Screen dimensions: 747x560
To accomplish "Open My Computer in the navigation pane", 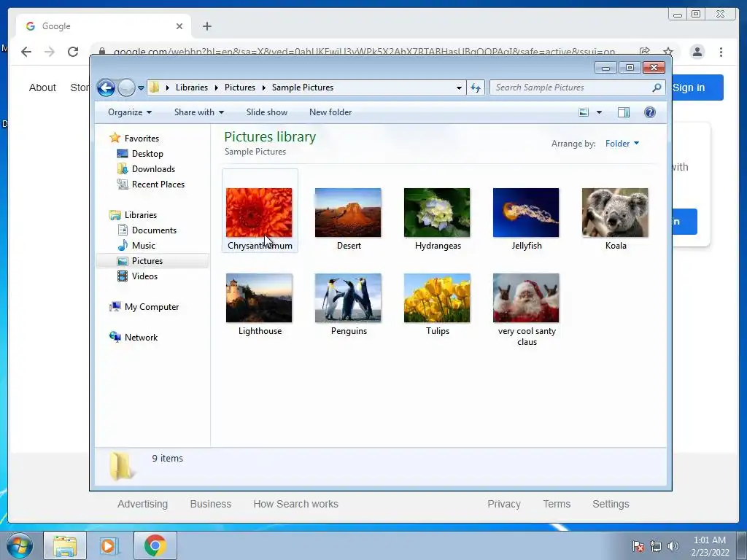I will click(152, 307).
